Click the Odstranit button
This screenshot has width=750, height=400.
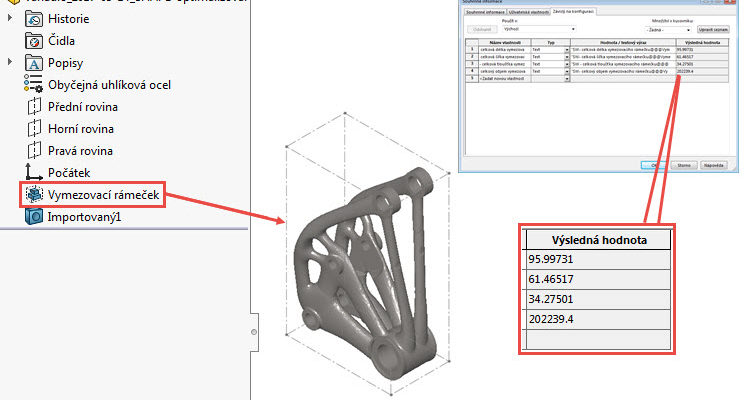click(x=482, y=29)
